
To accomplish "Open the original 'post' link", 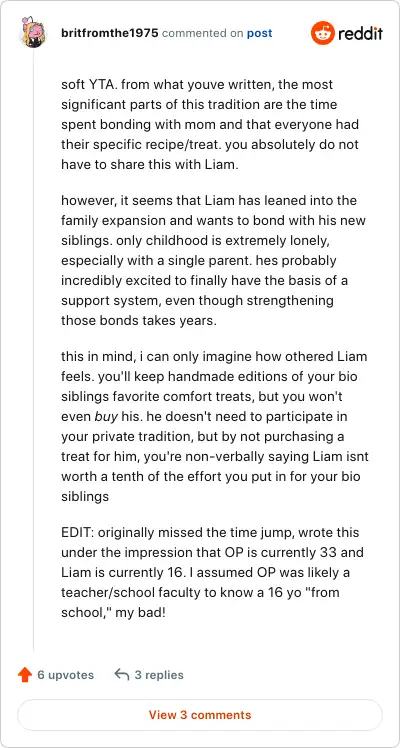I will click(x=259, y=33).
